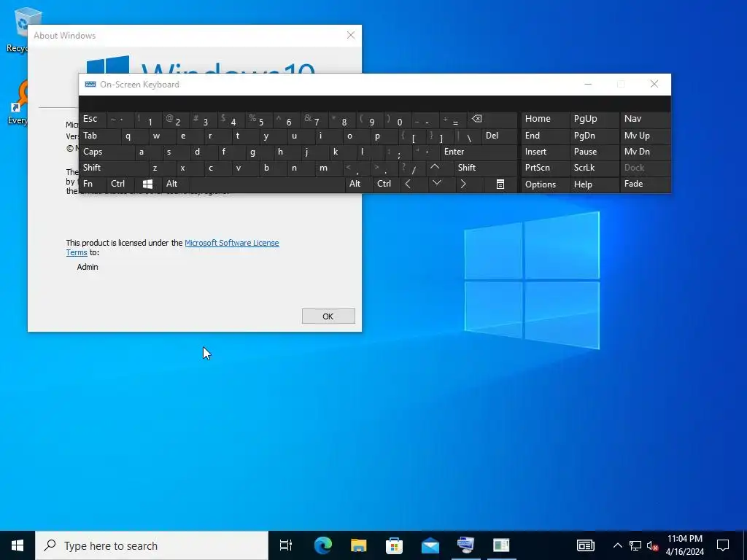Click the backslash key on keyboard
The height and width of the screenshot is (560, 747).
[468, 136]
